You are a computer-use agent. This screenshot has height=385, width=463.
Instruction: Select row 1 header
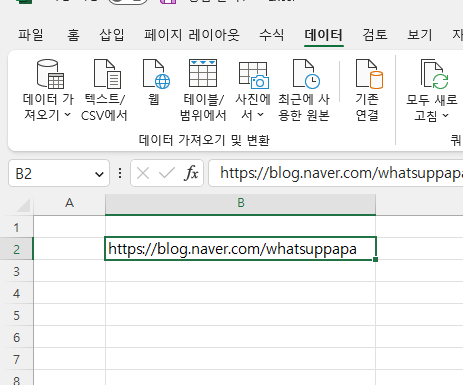click(x=16, y=227)
